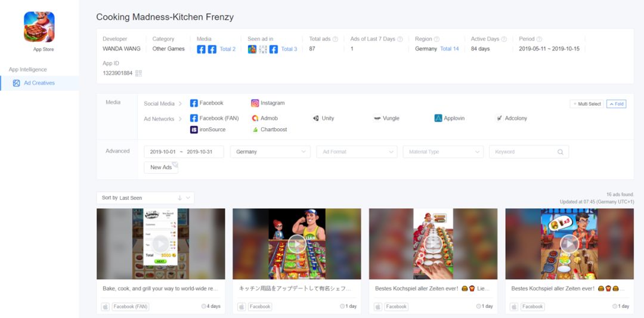
Task: Toggle the sort direction arrow
Action: click(x=179, y=197)
